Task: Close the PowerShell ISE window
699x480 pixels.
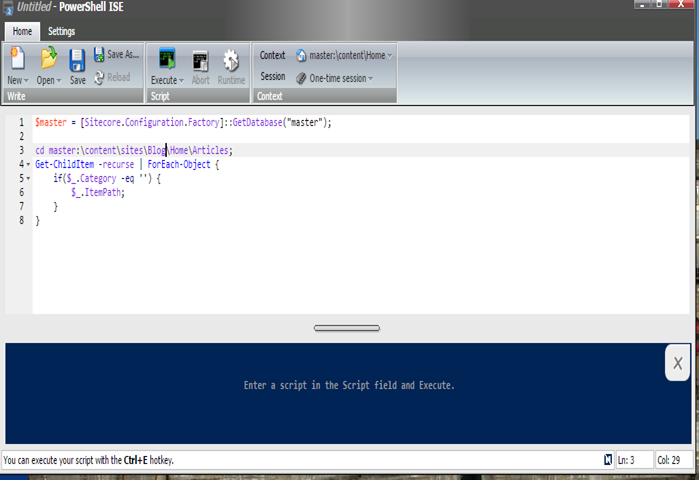Action: pos(681,4)
